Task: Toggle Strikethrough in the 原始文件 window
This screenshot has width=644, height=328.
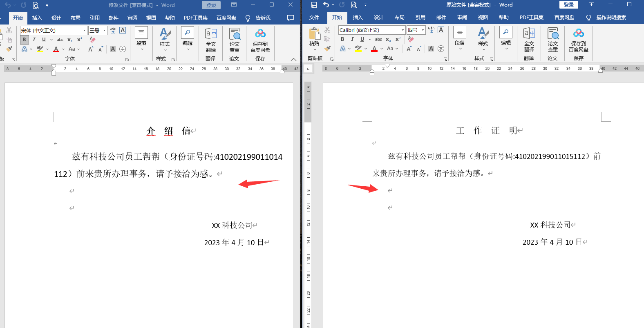Action: click(378, 39)
